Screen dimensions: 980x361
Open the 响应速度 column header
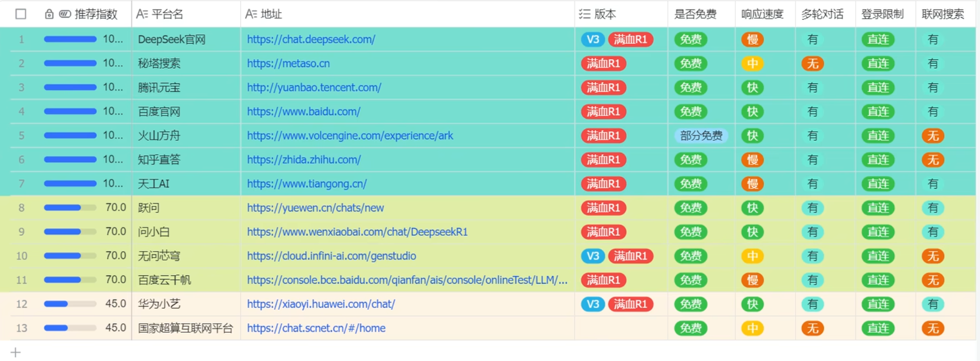tap(765, 14)
